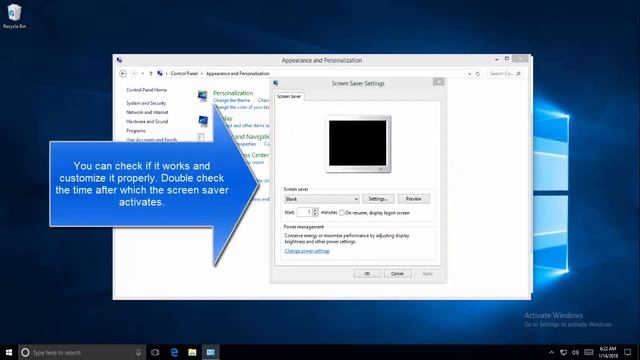
Task: Open the Personalization heading link
Action: pyautogui.click(x=233, y=93)
